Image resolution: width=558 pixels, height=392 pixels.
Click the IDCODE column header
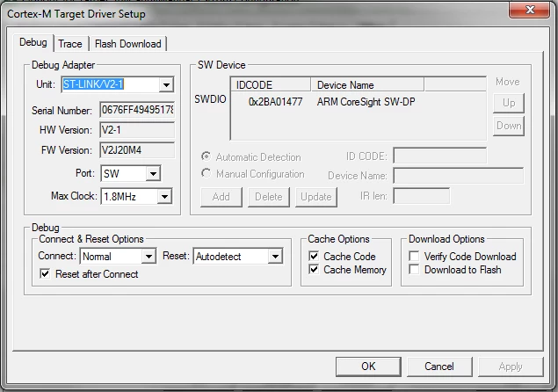(x=272, y=85)
